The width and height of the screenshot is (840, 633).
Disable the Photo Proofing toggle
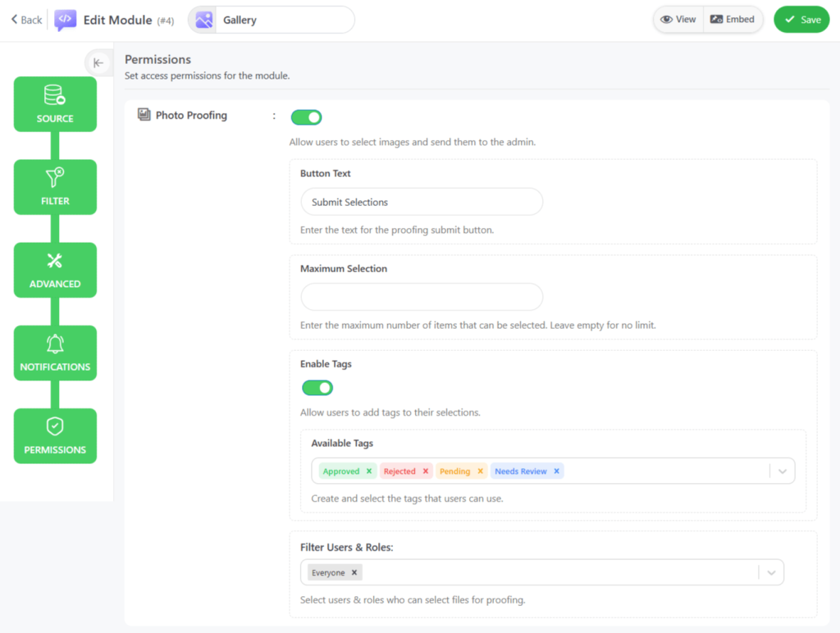pyautogui.click(x=307, y=117)
